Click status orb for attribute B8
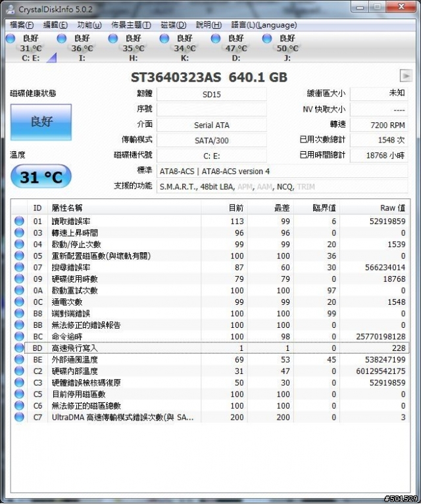421x504 pixels. [19, 313]
